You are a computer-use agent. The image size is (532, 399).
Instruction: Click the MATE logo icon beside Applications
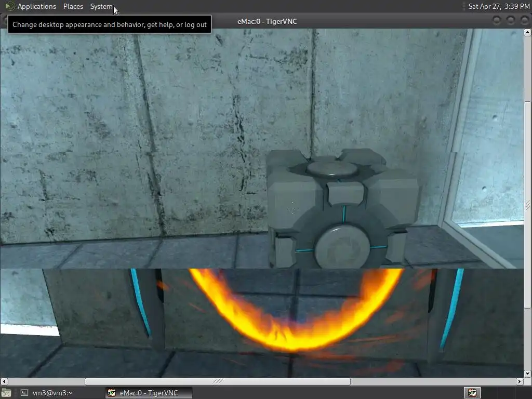point(9,6)
